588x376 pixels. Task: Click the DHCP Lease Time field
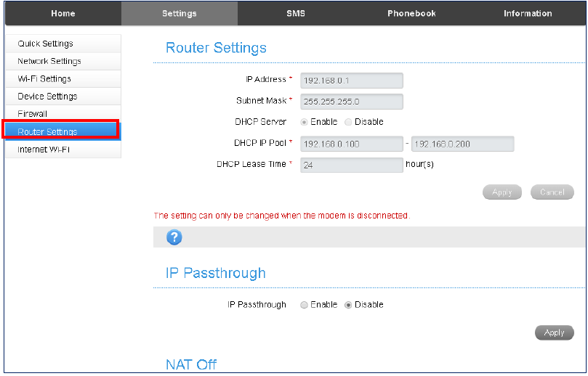tap(351, 165)
